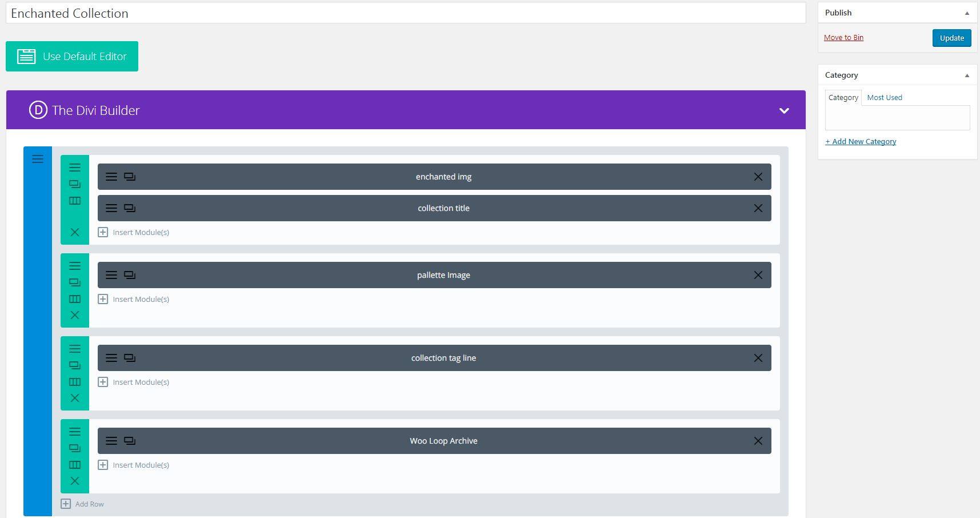This screenshot has height=518, width=980.
Task: Click the Update button
Action: [951, 38]
